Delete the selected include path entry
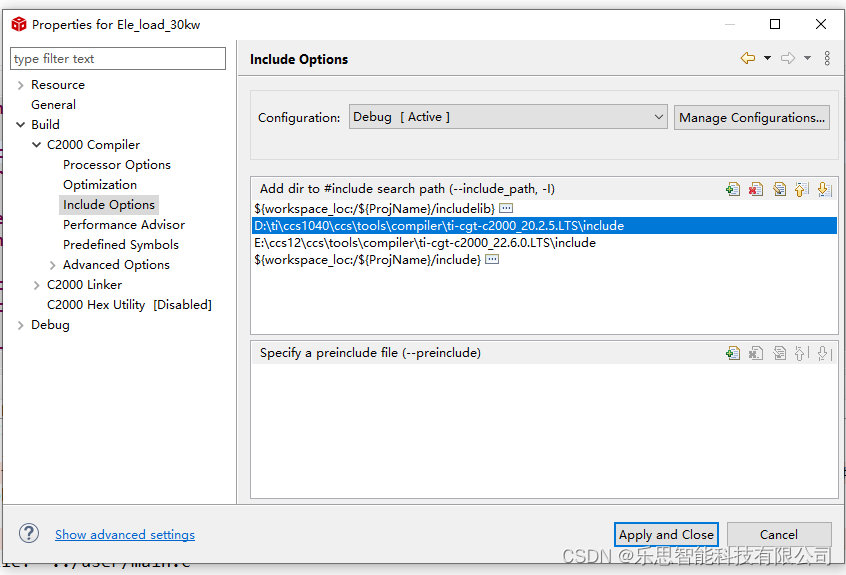 pyautogui.click(x=756, y=189)
